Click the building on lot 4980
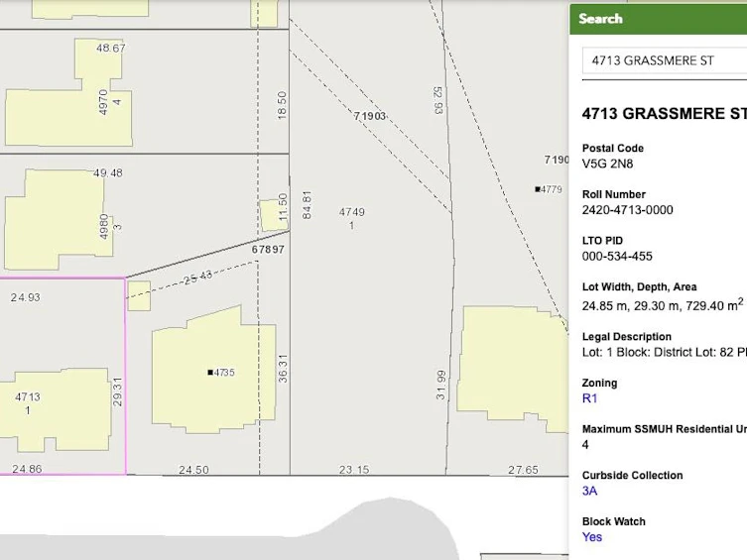The image size is (747, 560). (x=59, y=219)
